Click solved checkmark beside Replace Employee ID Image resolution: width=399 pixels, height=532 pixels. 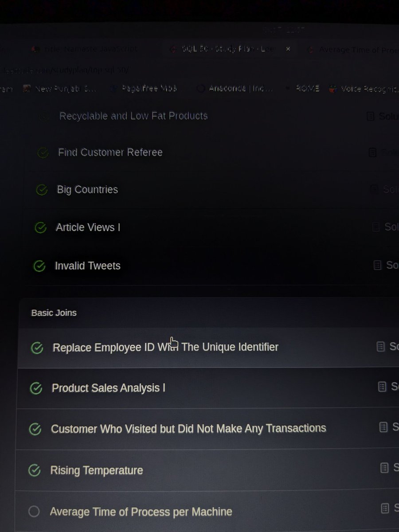pyautogui.click(x=37, y=348)
